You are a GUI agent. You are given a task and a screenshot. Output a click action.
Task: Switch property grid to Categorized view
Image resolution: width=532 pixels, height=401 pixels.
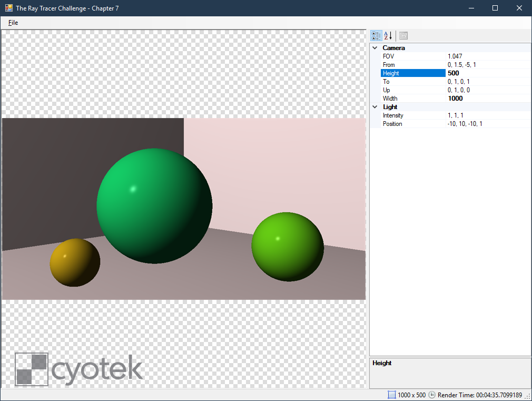(376, 35)
